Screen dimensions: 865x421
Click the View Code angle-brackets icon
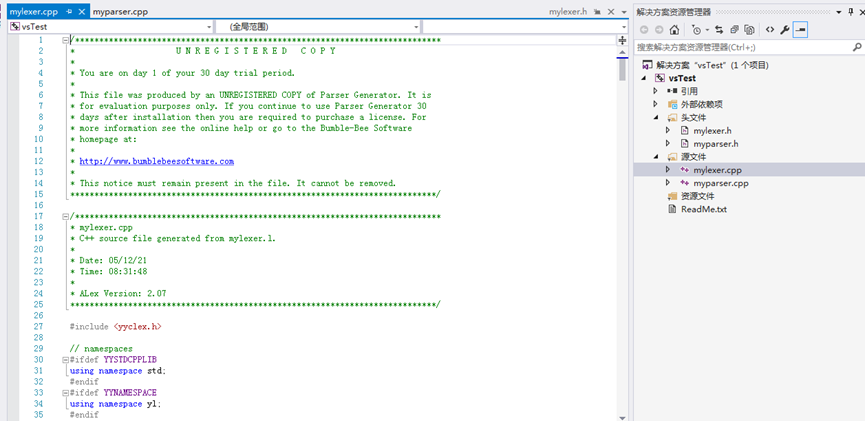point(770,30)
